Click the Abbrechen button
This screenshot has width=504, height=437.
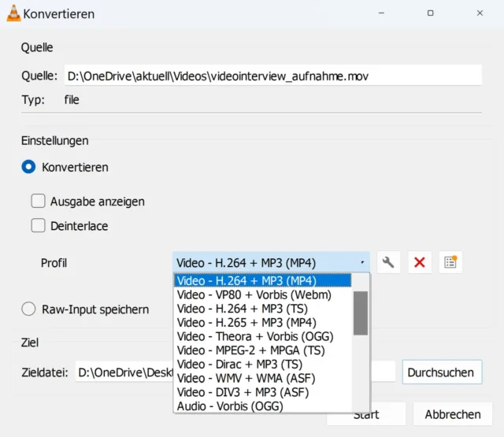tap(452, 414)
